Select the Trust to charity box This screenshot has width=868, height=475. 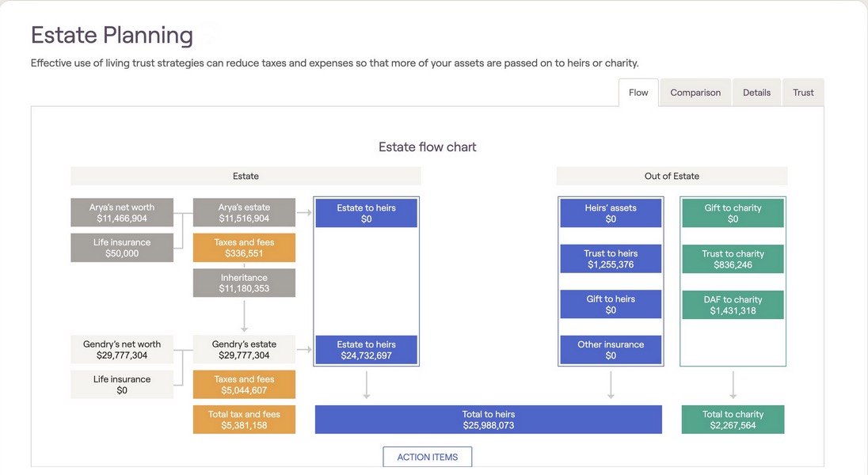733,259
